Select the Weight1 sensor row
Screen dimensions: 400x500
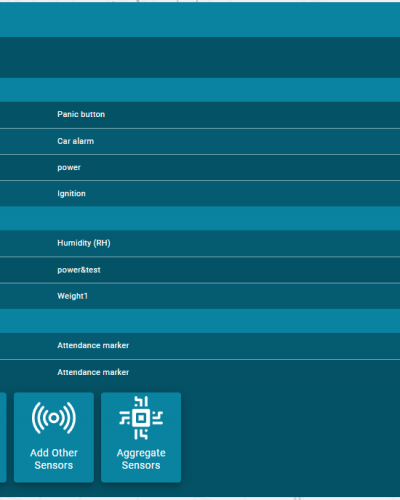tap(200, 296)
